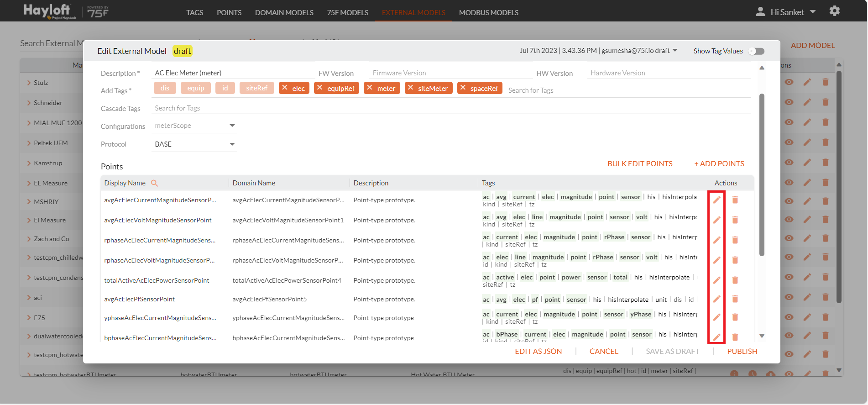Expand the Stulz model row
This screenshot has height=405, width=868.
coord(29,83)
